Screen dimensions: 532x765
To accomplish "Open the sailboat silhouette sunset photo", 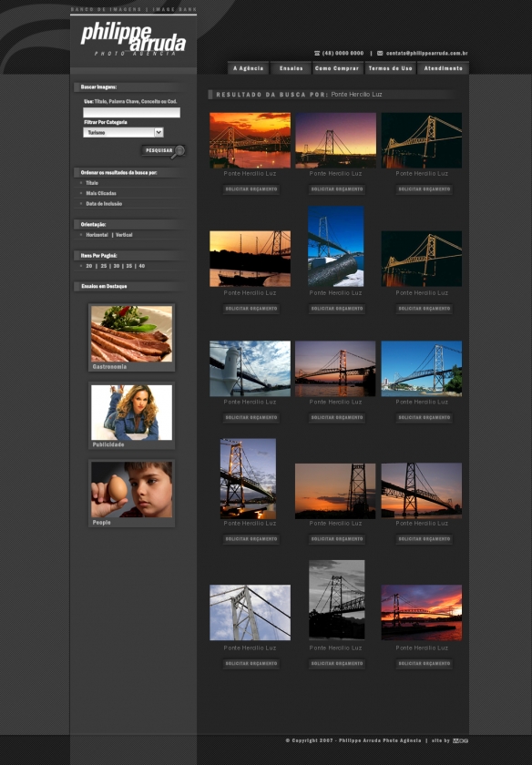I will click(x=250, y=259).
